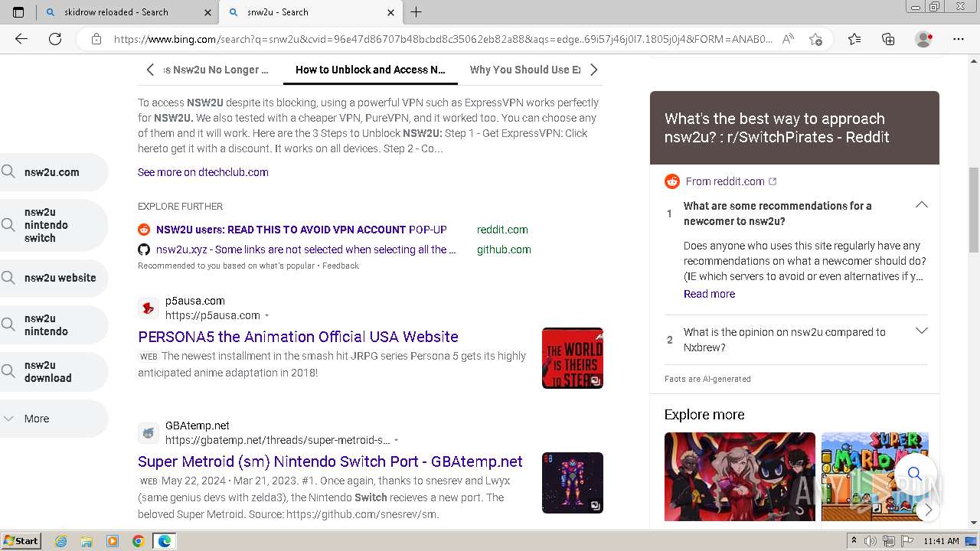Click the Reddit icon in Explore Further
The height and width of the screenshot is (551, 980).
(x=144, y=230)
